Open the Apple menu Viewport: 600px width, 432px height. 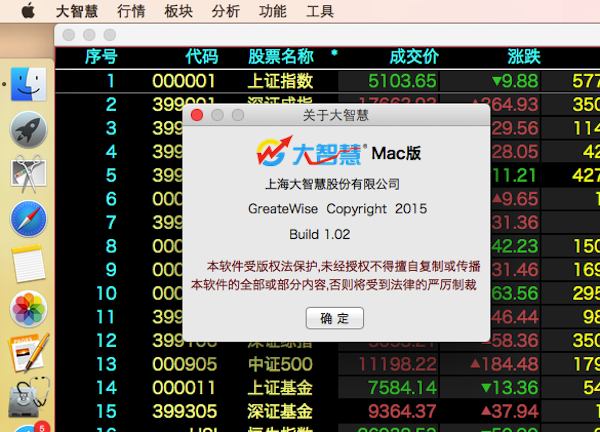coord(27,11)
